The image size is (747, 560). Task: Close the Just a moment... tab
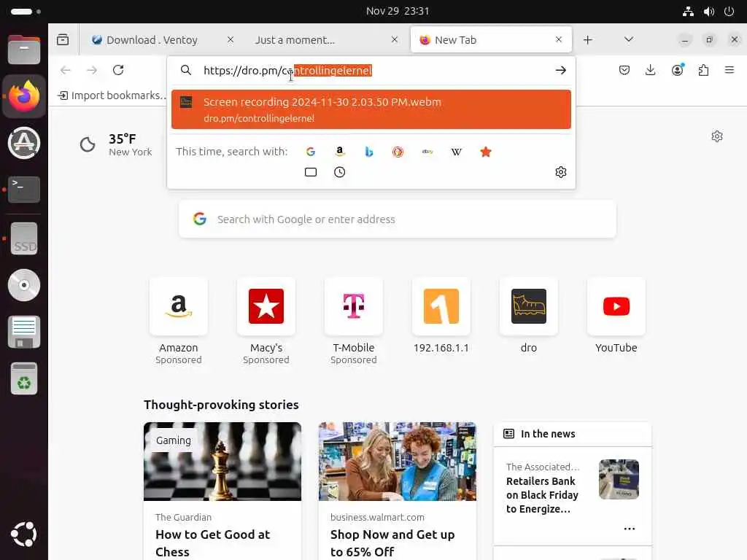click(395, 40)
